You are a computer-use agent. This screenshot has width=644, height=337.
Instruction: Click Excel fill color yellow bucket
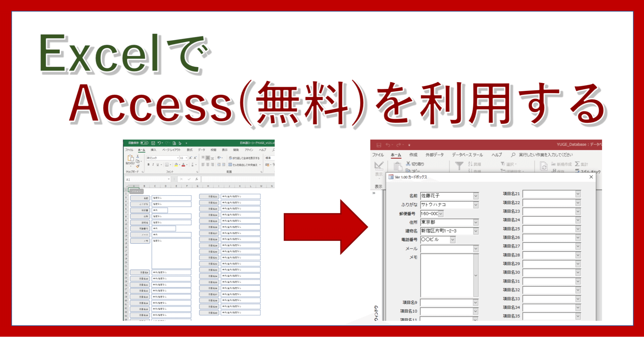point(176,165)
